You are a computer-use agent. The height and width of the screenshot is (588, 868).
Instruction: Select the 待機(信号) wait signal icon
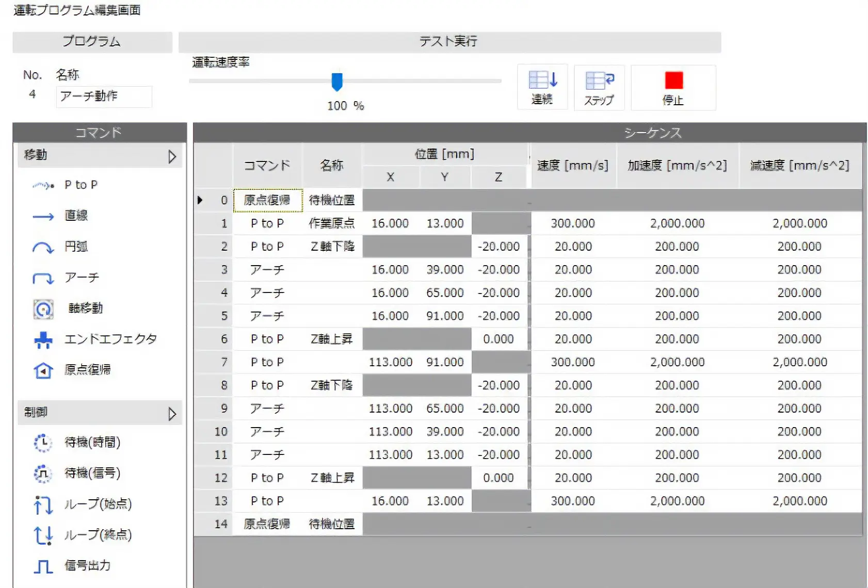point(43,473)
